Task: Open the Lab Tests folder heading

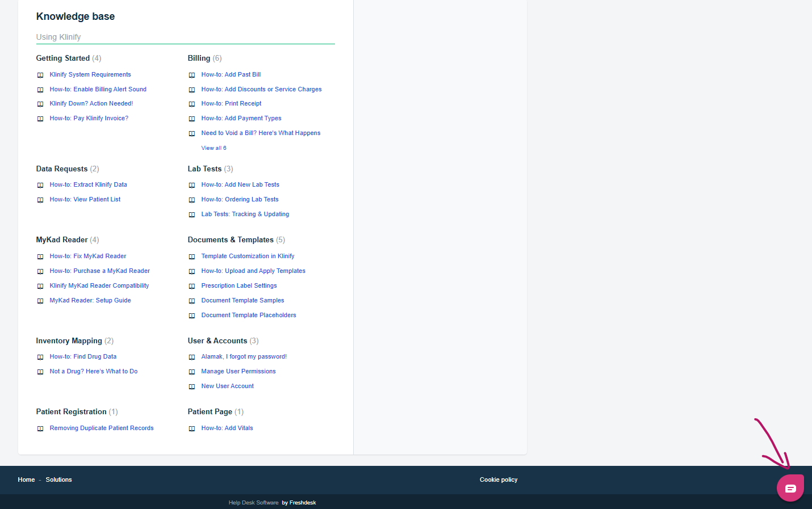Action: pos(204,169)
